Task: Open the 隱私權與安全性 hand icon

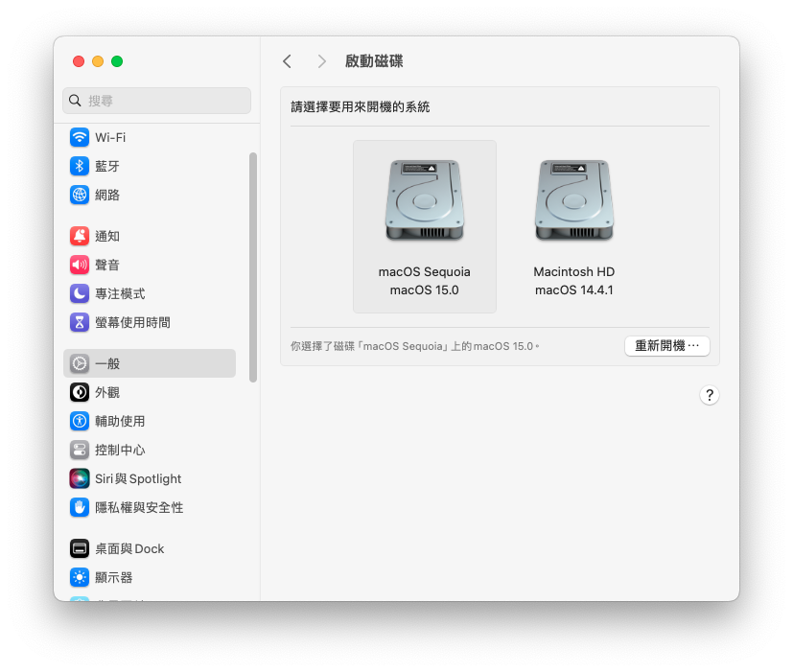Action: click(x=80, y=507)
